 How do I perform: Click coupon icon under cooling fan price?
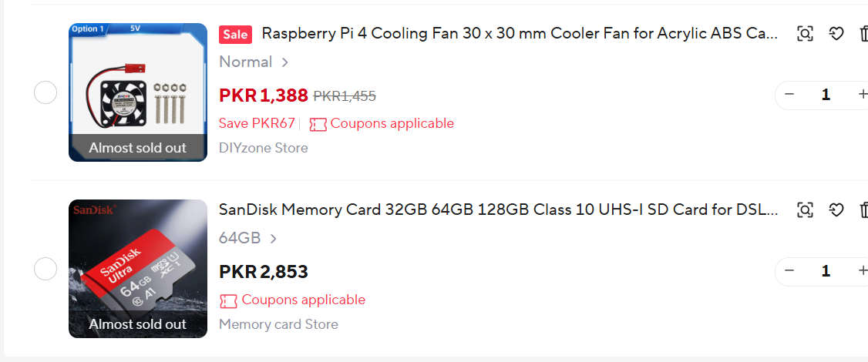318,124
